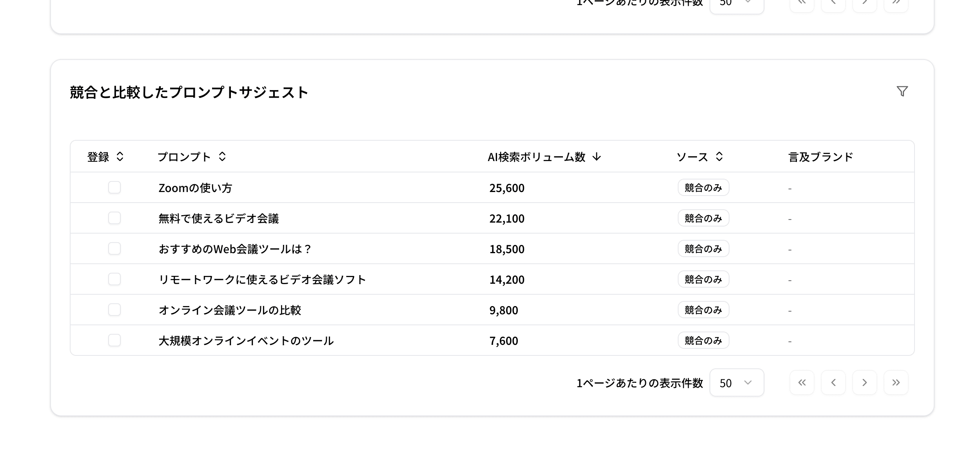
Task: Click 競合のみ badge on Zoomの使い方 row
Action: point(703,188)
